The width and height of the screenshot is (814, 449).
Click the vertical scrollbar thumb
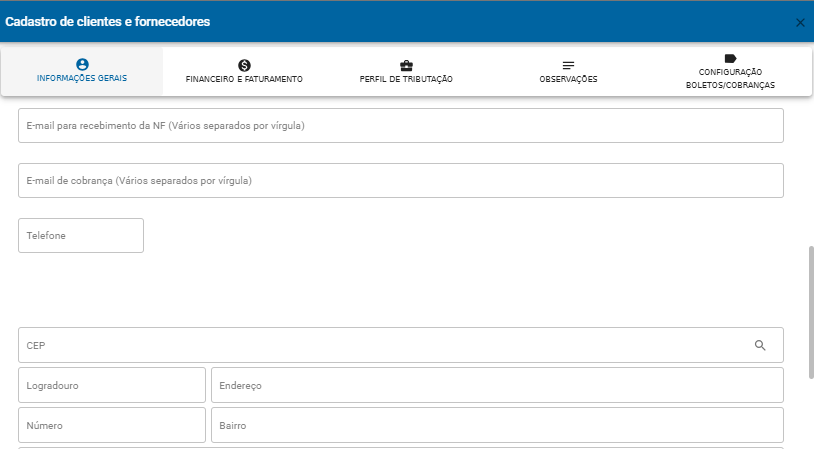point(811,312)
